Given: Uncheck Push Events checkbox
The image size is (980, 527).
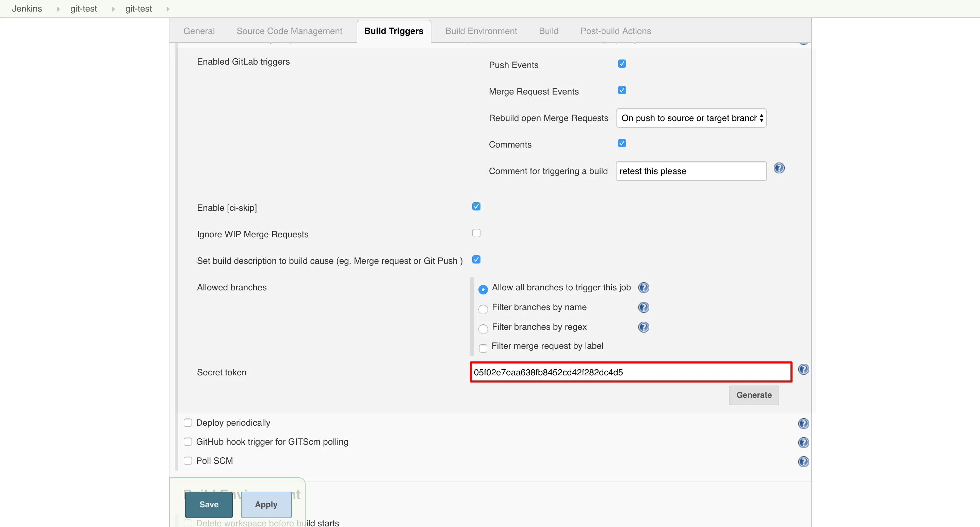Looking at the screenshot, I should (x=622, y=64).
